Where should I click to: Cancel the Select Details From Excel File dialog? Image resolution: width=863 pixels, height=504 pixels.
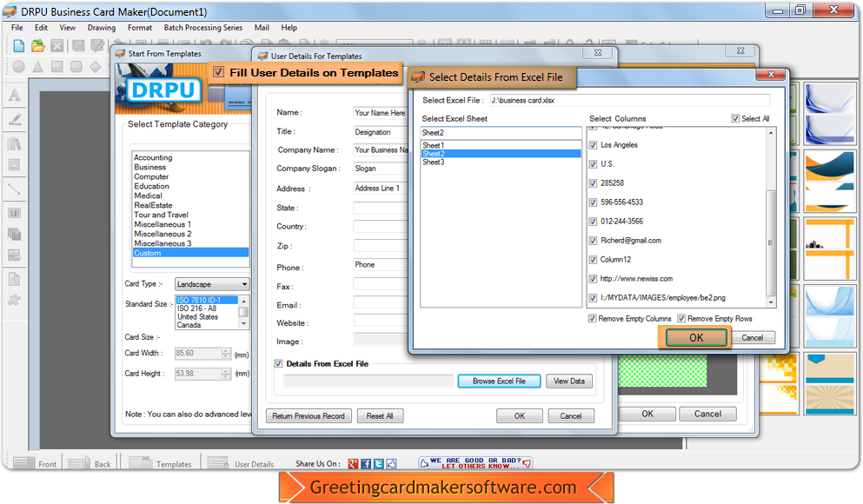[x=752, y=338]
